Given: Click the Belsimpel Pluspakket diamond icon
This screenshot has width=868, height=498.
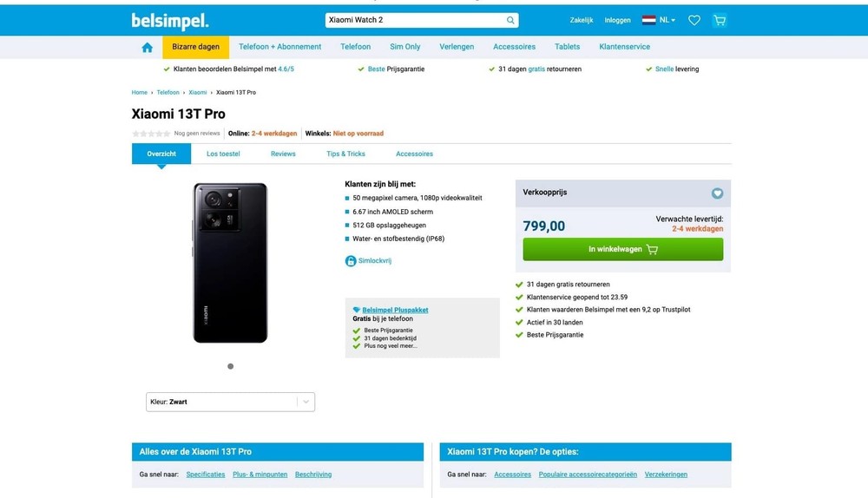Looking at the screenshot, I should (x=356, y=310).
